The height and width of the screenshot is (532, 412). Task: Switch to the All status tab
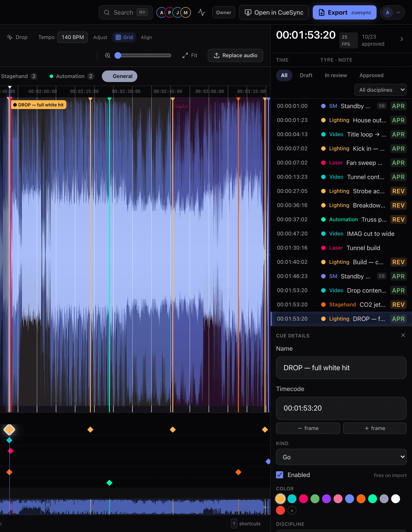point(284,75)
